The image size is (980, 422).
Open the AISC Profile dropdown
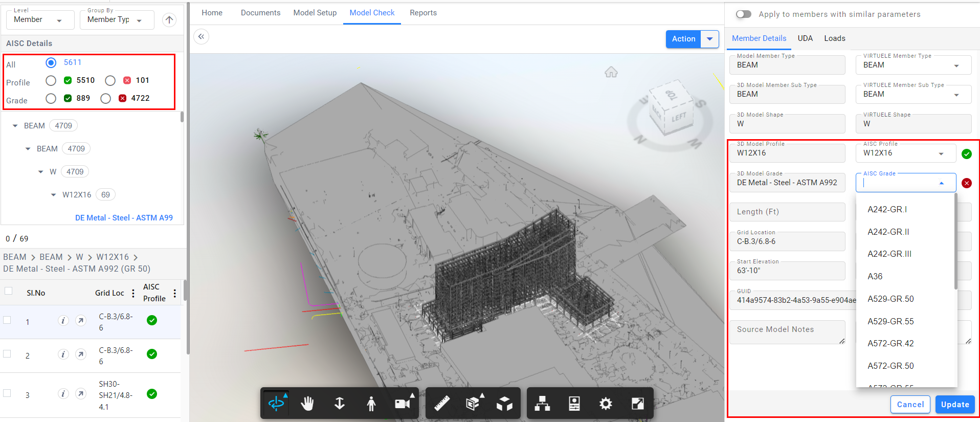click(x=906, y=153)
